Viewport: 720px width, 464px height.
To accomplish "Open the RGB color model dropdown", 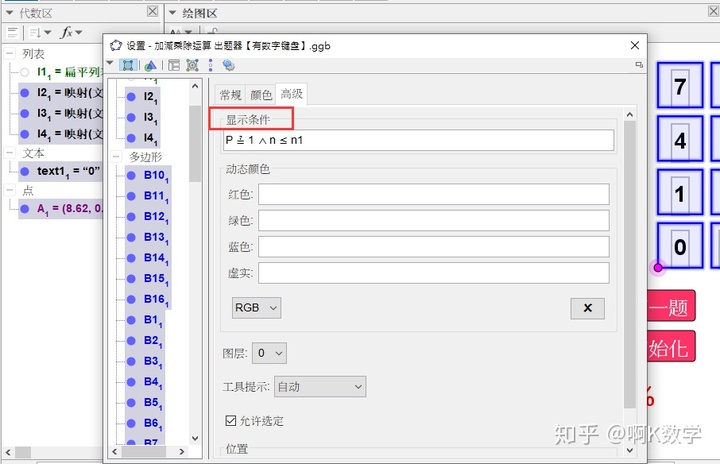I will (256, 307).
